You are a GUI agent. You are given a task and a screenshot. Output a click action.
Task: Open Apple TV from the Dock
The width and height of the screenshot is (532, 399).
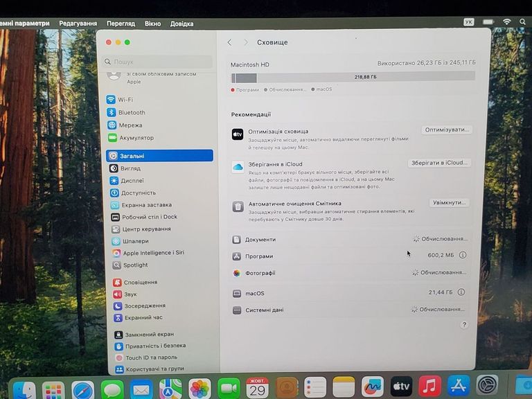(401, 386)
